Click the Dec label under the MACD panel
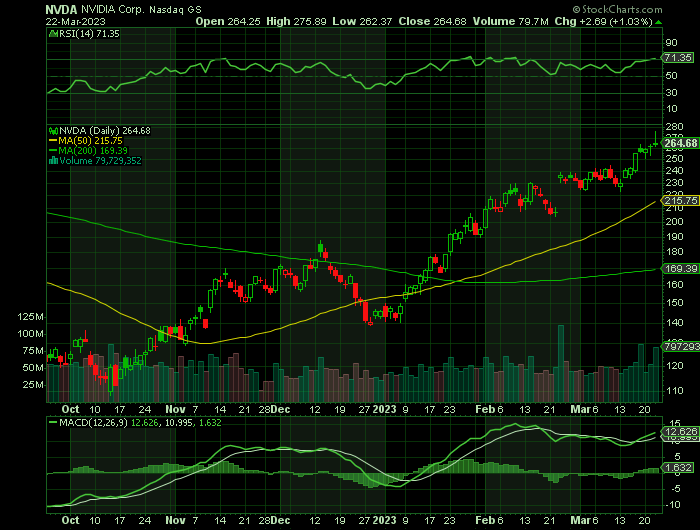This screenshot has width=700, height=530. 280,521
